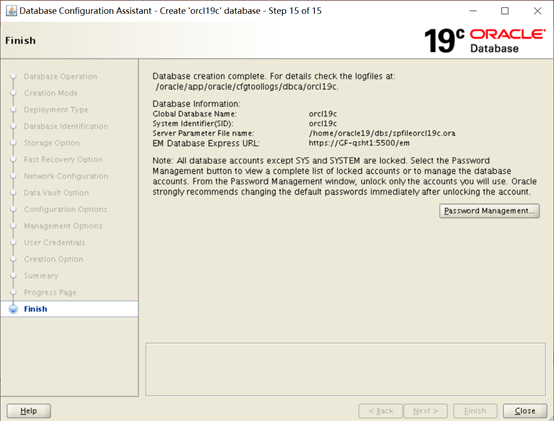This screenshot has width=554, height=421.
Task: Click the disabled Back button
Action: [381, 411]
